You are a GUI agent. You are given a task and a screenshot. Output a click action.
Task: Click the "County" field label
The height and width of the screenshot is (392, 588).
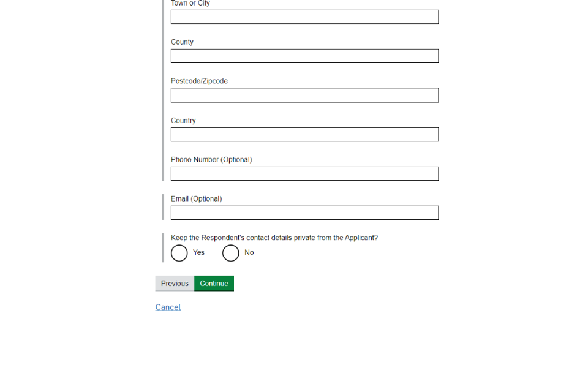[x=182, y=42]
